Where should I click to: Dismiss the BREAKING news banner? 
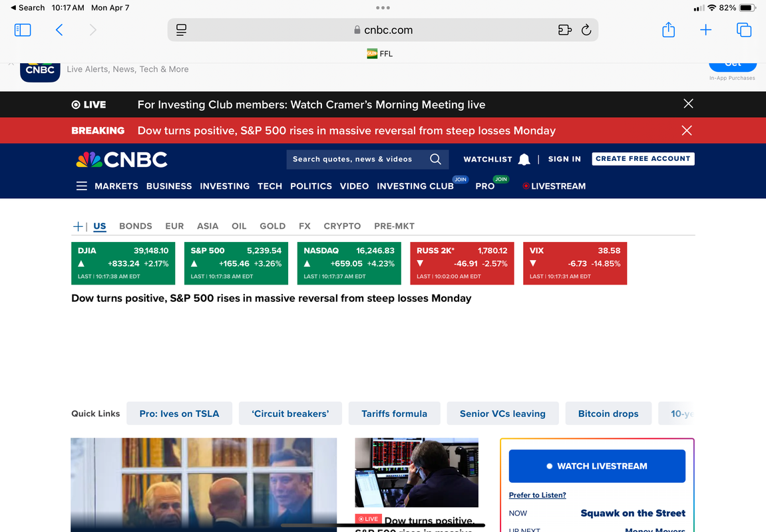(687, 130)
